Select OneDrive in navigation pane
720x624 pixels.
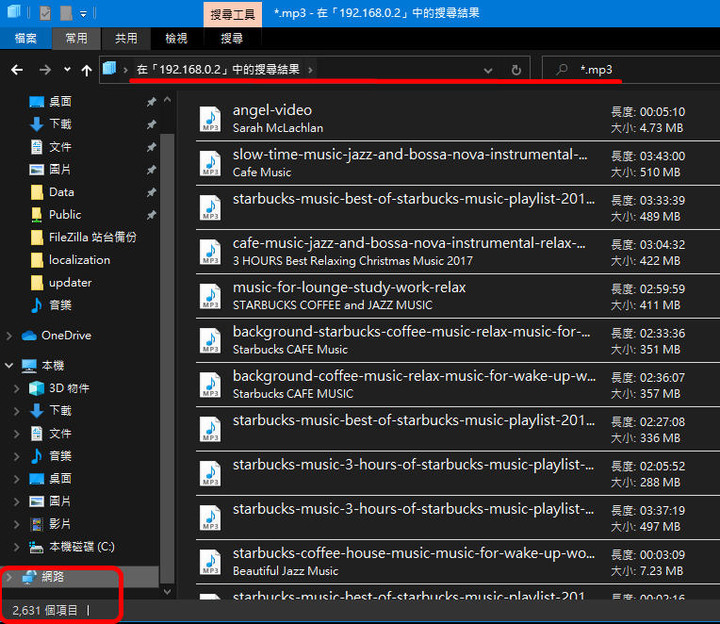click(66, 336)
